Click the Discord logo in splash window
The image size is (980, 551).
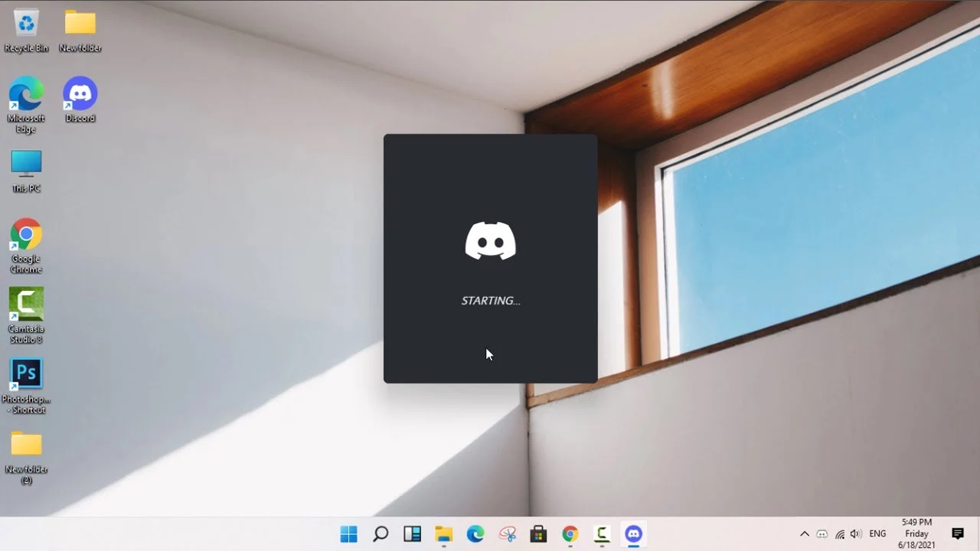pyautogui.click(x=491, y=241)
